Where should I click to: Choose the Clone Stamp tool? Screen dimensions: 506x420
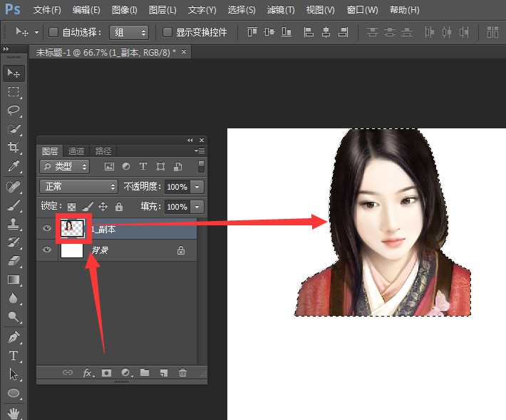13,223
